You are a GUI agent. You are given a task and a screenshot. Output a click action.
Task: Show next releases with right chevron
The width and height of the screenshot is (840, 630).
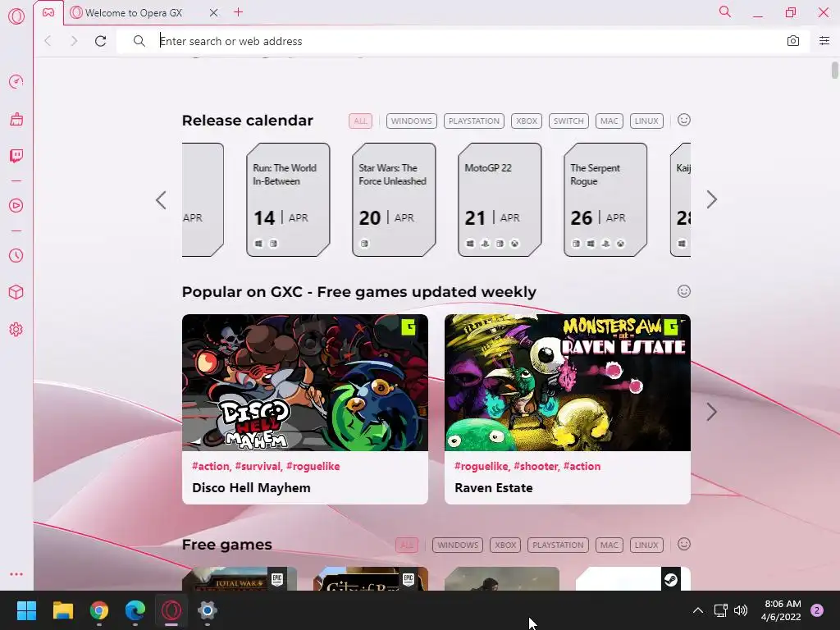(711, 200)
